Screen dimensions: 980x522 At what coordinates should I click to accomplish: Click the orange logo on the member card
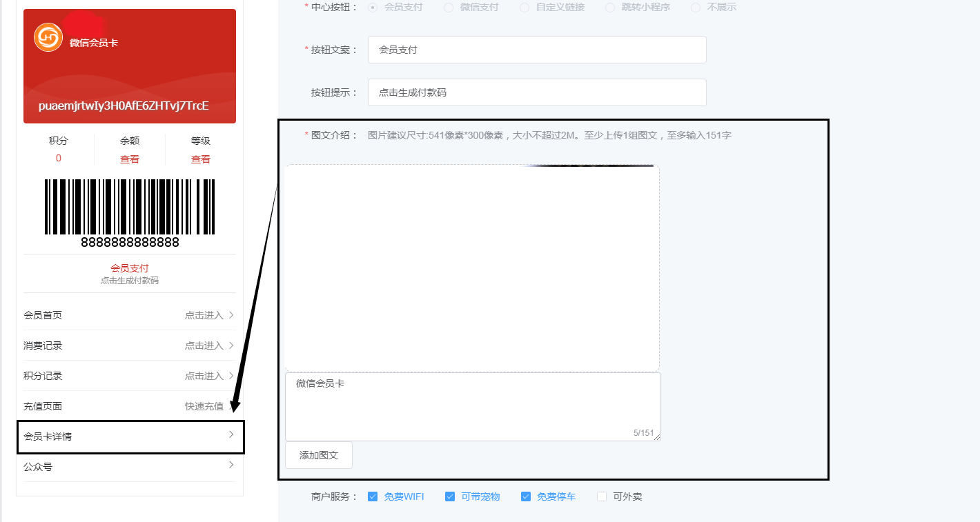(x=48, y=37)
